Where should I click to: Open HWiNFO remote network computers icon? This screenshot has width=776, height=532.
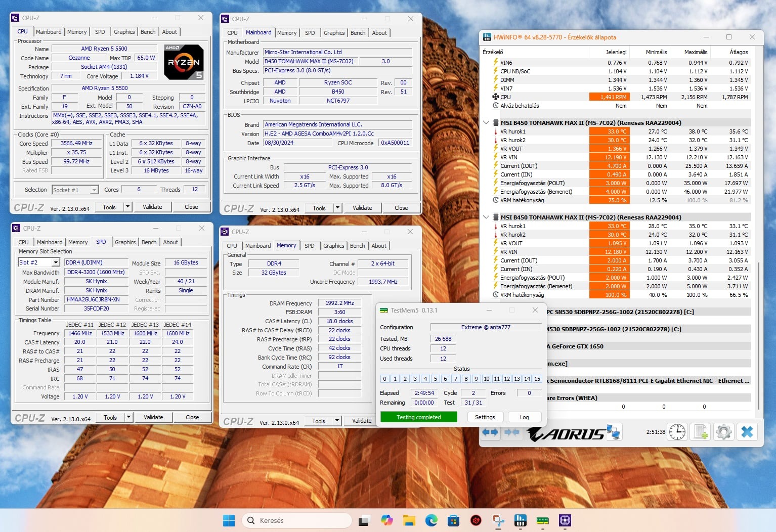click(613, 432)
